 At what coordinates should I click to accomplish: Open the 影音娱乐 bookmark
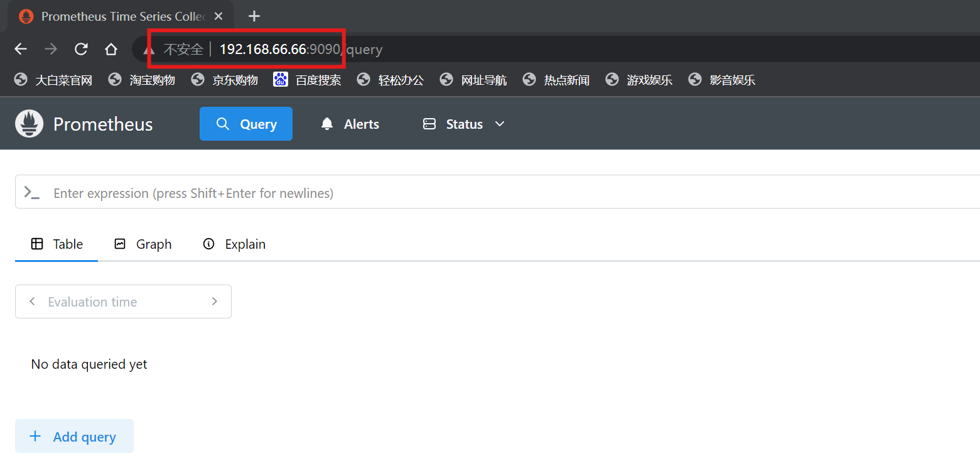722,80
